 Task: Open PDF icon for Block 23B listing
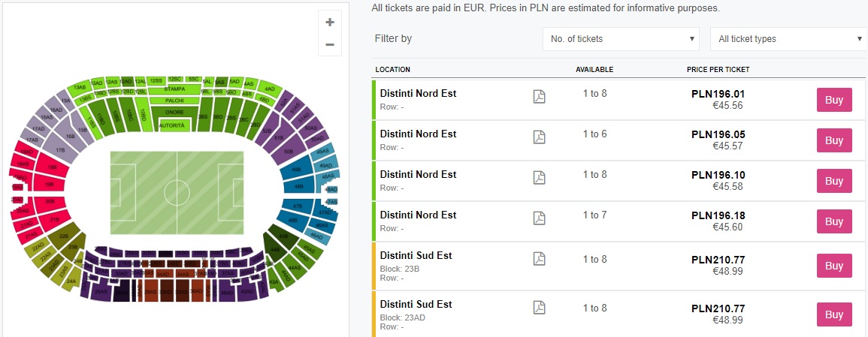539,258
